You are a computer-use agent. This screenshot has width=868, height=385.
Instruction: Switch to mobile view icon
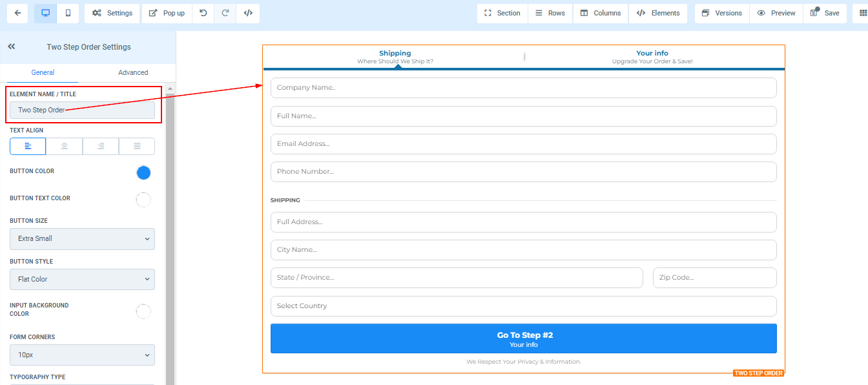(x=68, y=13)
